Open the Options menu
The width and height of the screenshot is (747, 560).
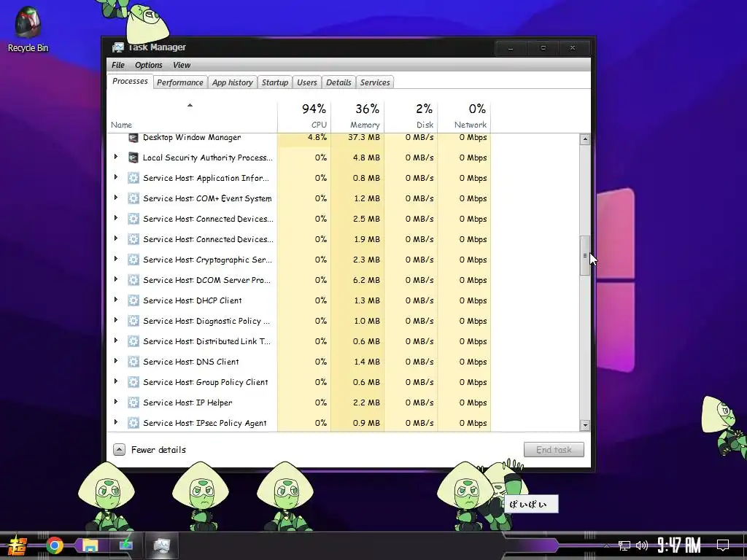[x=149, y=65]
